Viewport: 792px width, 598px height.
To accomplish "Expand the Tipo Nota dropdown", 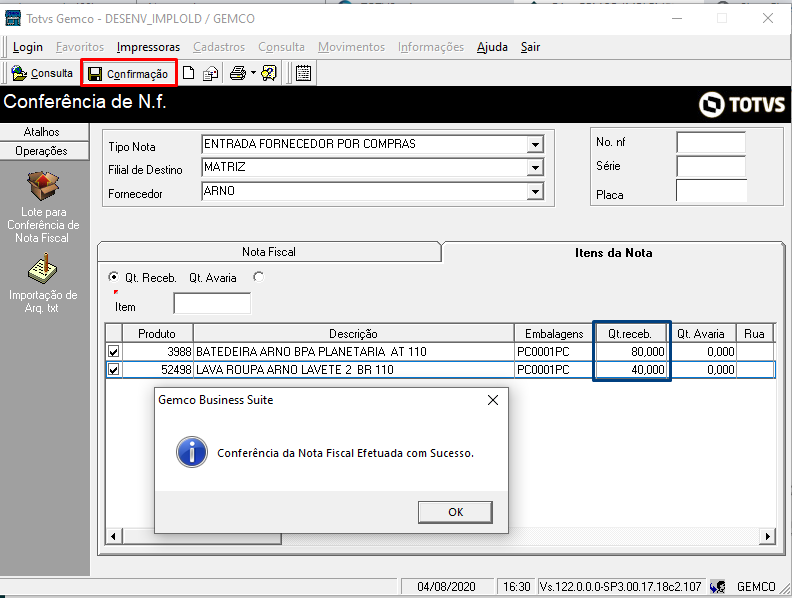I will pos(535,144).
